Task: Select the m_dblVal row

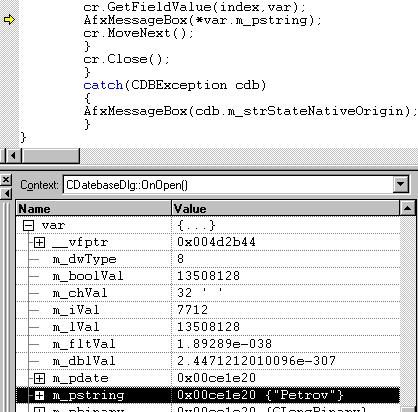Action: 208,361
